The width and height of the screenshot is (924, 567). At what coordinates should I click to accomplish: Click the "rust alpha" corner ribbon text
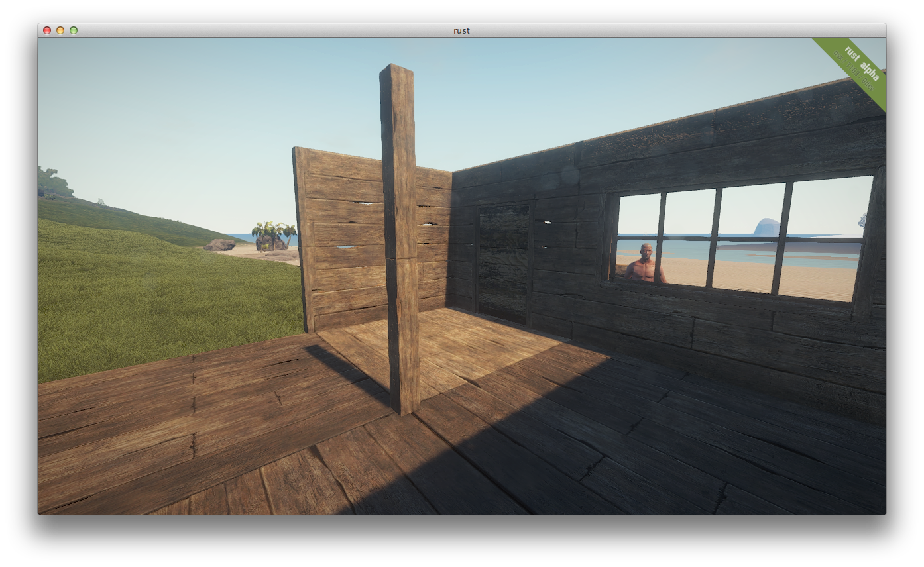862,64
